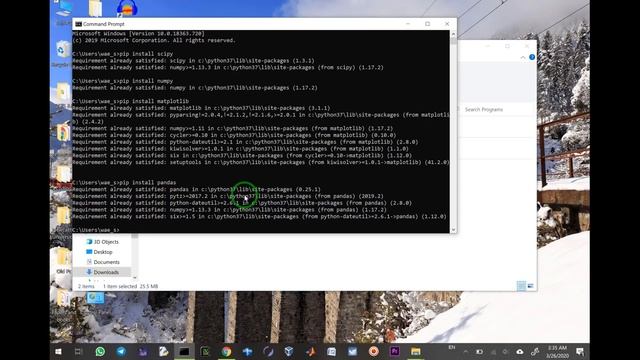Open the red record app on taskbar

pyautogui.click(x=373, y=351)
